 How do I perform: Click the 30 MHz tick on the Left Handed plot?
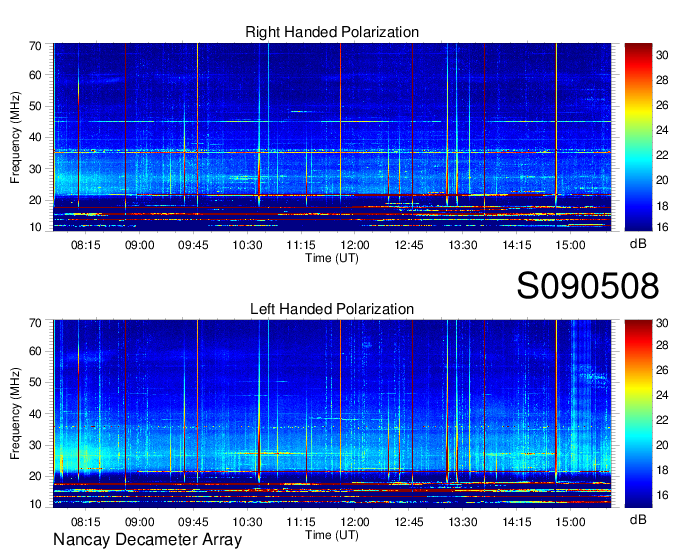click(x=35, y=445)
